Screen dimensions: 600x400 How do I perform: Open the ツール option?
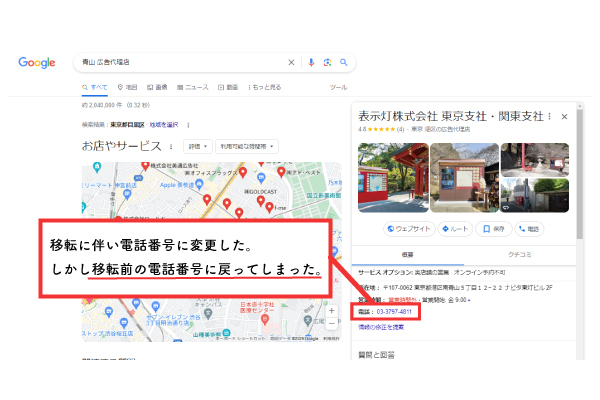tap(338, 87)
